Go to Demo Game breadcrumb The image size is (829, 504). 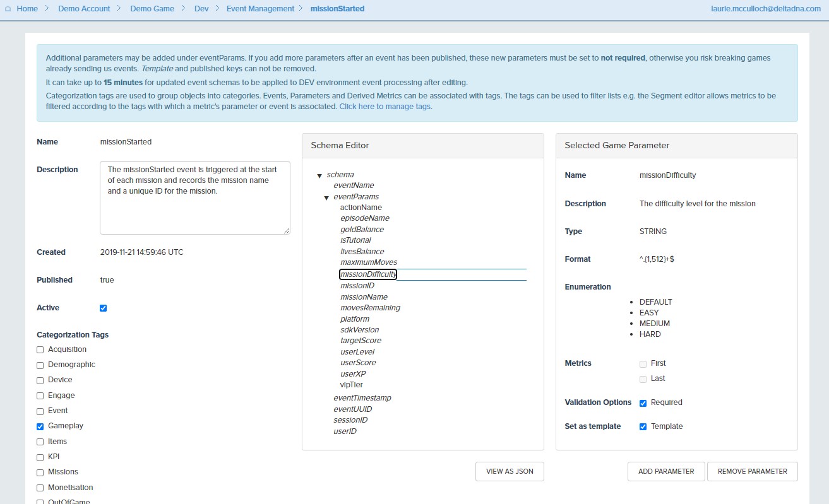(x=152, y=9)
